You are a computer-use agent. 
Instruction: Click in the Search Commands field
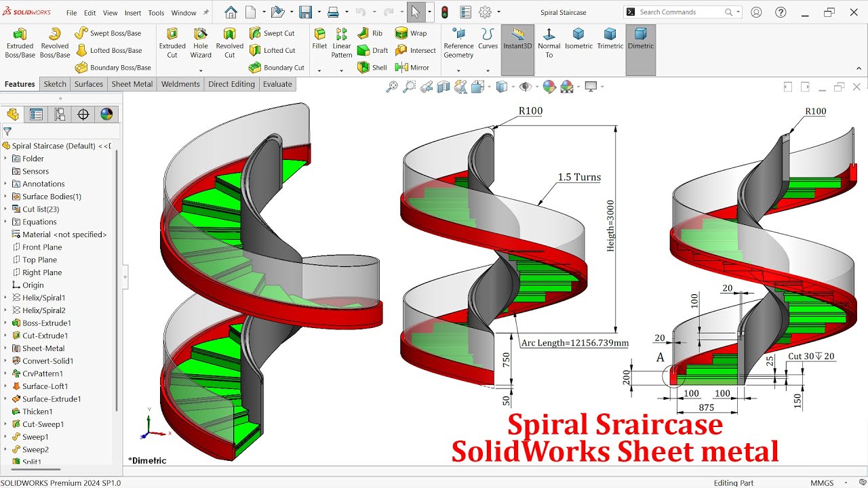click(680, 12)
